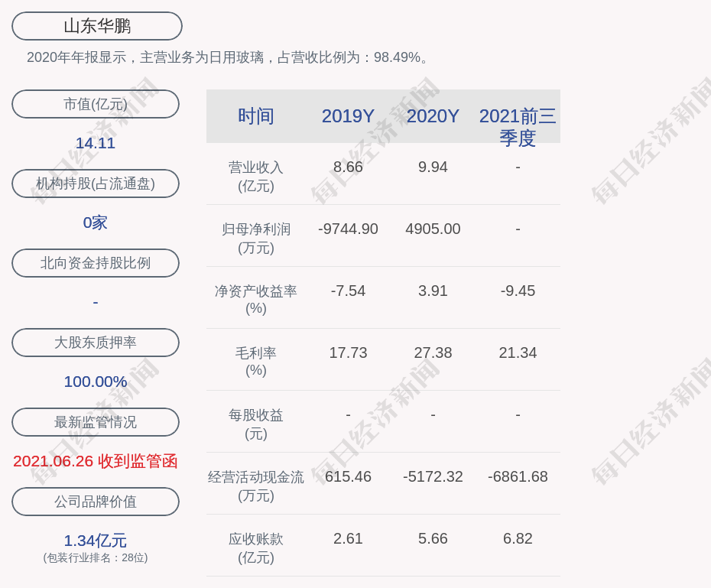
Task: Click the 2020年年报显示 summary sentence
Action: pyautogui.click(x=227, y=57)
